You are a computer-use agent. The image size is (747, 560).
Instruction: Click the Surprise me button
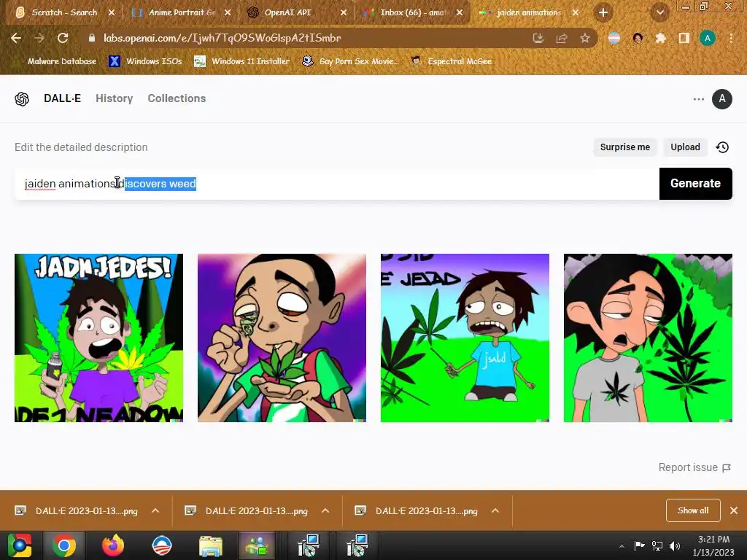point(625,147)
